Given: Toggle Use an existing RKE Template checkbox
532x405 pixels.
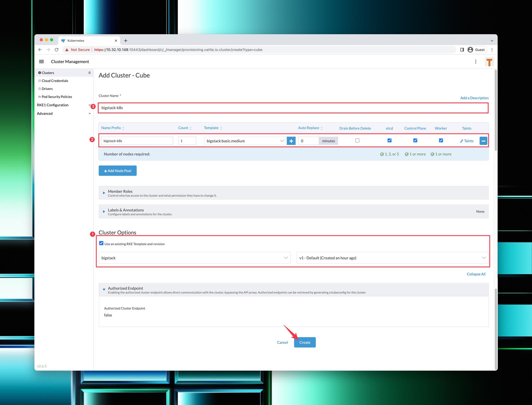Looking at the screenshot, I should pos(101,243).
